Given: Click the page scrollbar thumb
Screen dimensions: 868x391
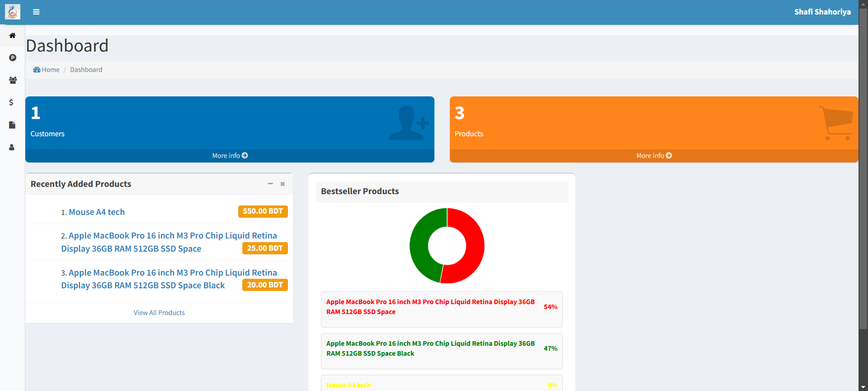Looking at the screenshot, I should pos(863,168).
